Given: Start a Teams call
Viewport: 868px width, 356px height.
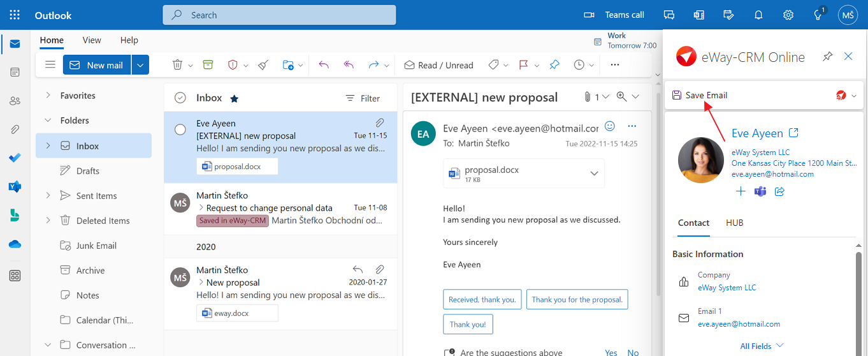Looking at the screenshot, I should 614,15.
